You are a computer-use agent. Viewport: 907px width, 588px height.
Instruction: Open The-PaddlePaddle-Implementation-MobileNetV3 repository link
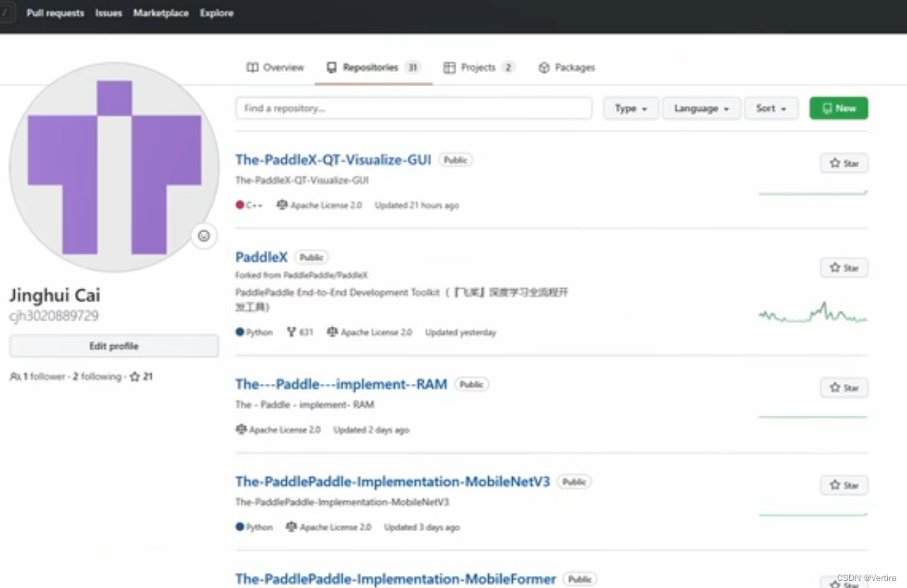coord(392,481)
